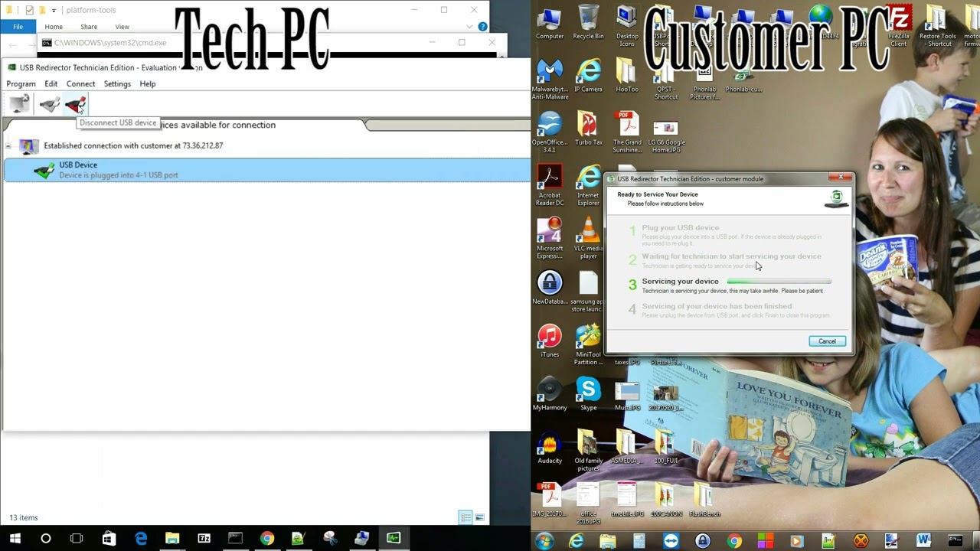Viewport: 980px width, 551px height.
Task: Open Task View on Tech PC taskbar
Action: (x=77, y=539)
